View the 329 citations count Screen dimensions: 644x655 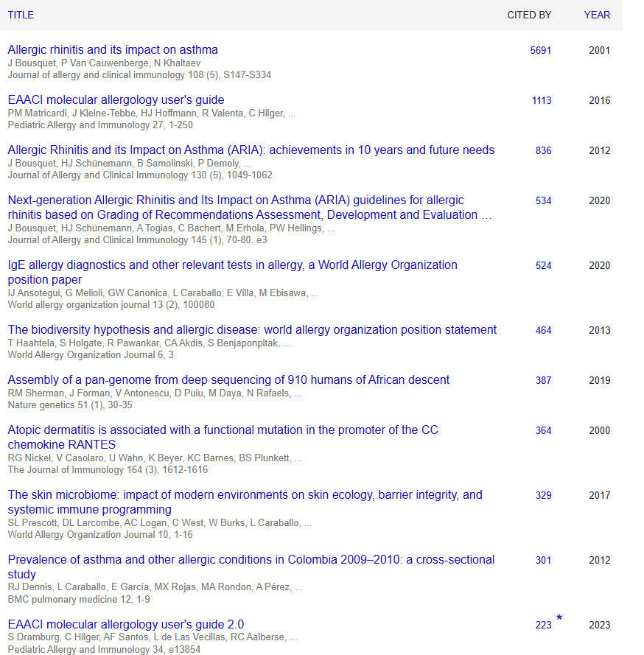(543, 495)
